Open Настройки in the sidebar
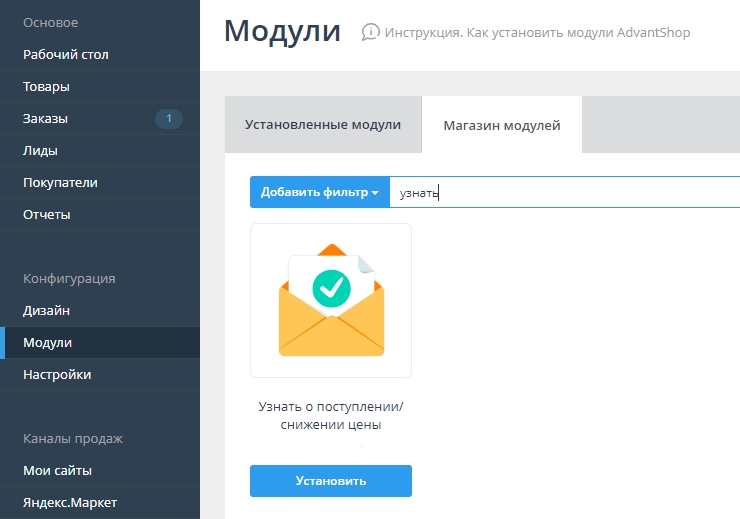This screenshot has width=740, height=519. point(57,375)
